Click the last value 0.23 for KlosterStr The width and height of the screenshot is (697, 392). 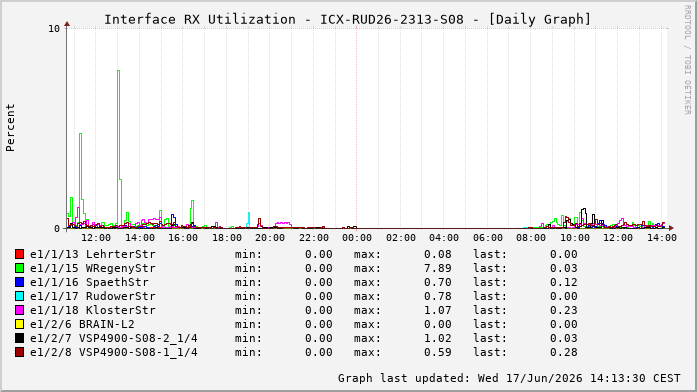click(564, 310)
